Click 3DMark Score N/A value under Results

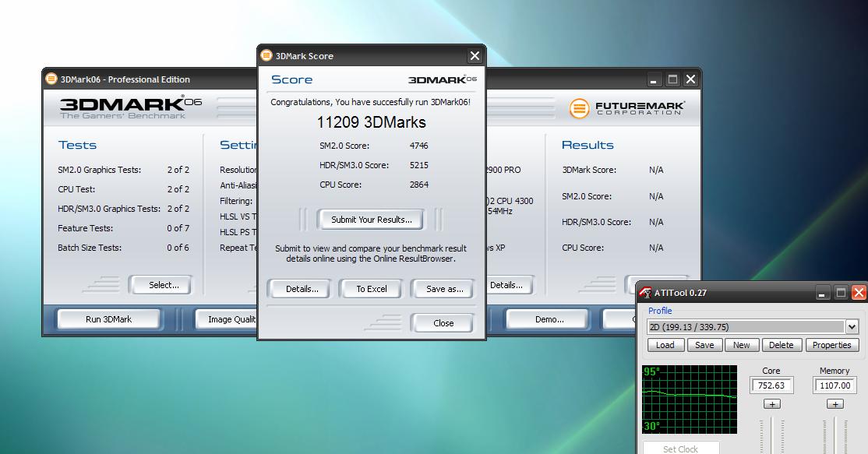pyautogui.click(x=656, y=171)
